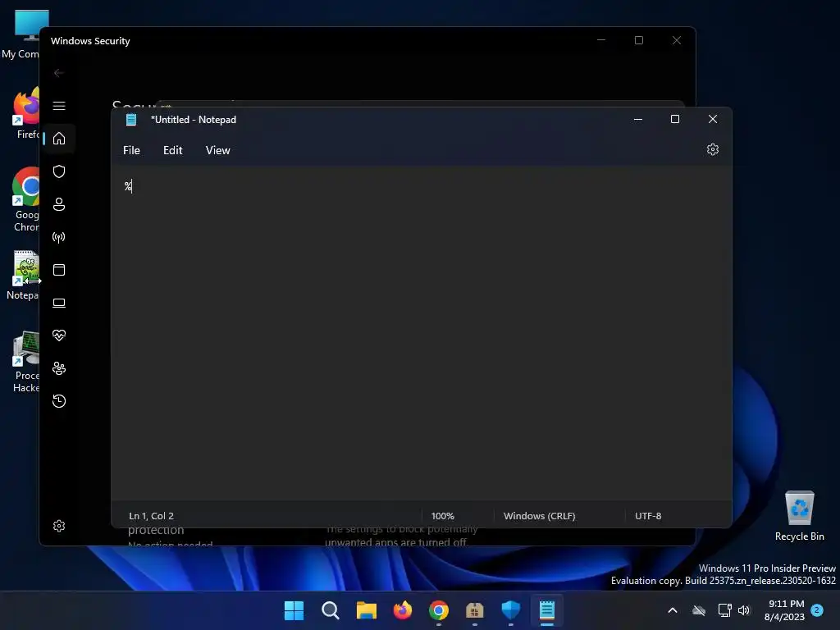Viewport: 840px width, 630px height.
Task: Open Protection history clock icon
Action: (59, 401)
